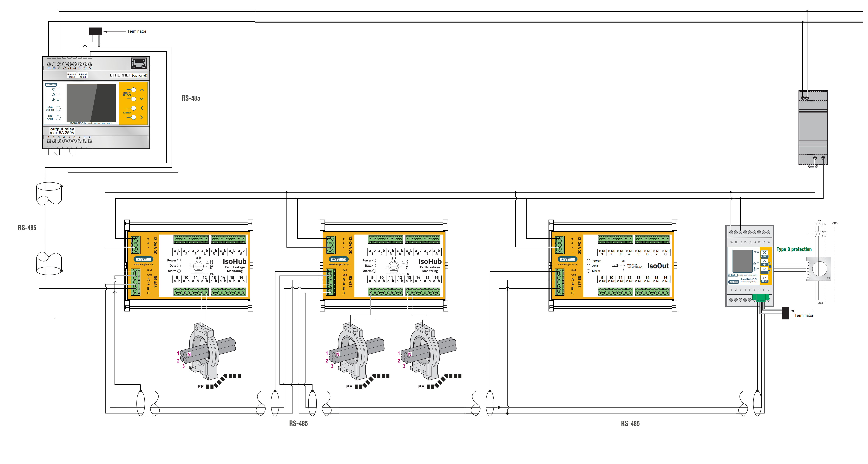Click the menu left-arrow on ISOBASE-DIN
The image size is (868, 464).
pos(141,108)
